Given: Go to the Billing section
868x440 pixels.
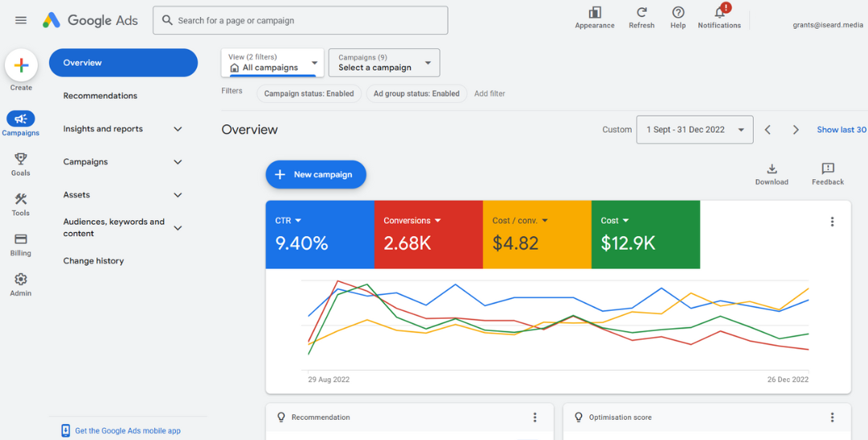Looking at the screenshot, I should point(21,239).
